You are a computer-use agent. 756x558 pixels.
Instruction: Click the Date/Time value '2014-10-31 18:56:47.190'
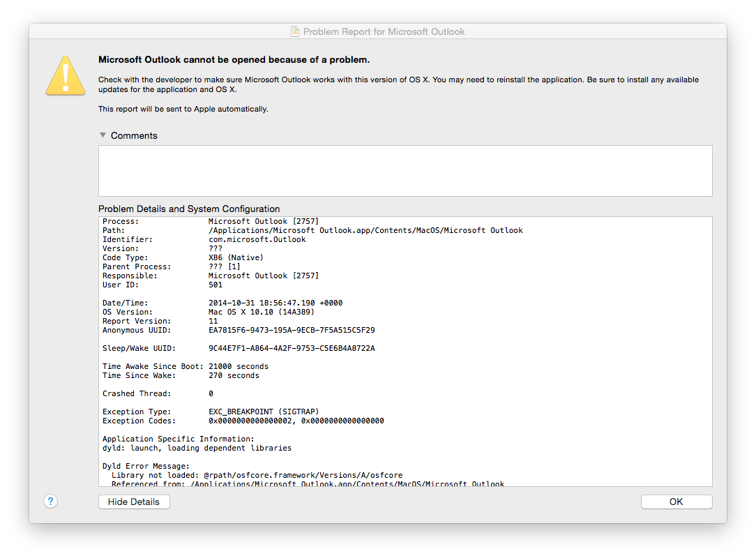tap(275, 303)
